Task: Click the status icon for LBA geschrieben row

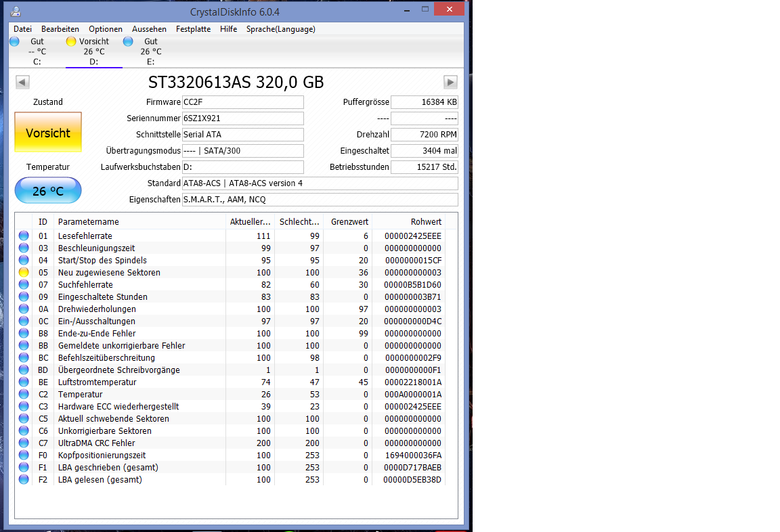Action: (x=24, y=467)
